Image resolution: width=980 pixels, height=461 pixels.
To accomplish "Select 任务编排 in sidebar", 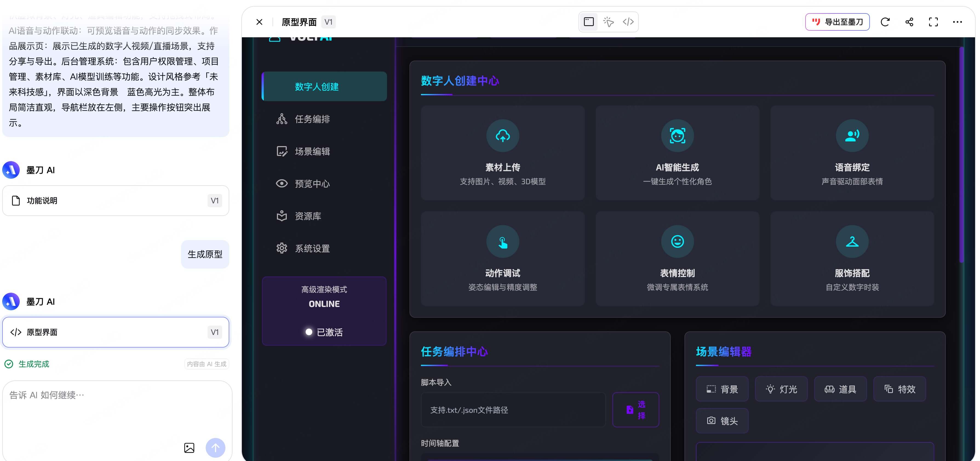I will coord(312,119).
